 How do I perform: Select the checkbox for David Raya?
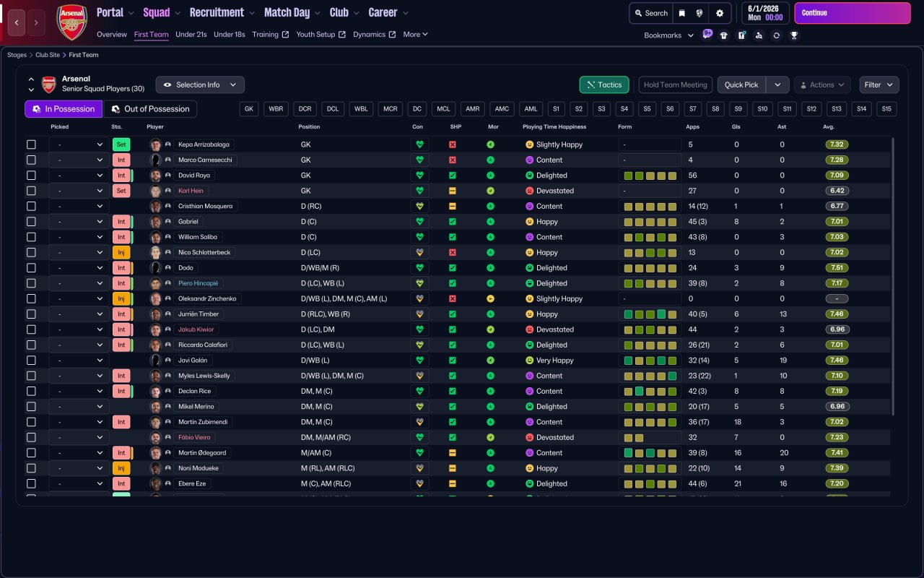click(x=31, y=176)
